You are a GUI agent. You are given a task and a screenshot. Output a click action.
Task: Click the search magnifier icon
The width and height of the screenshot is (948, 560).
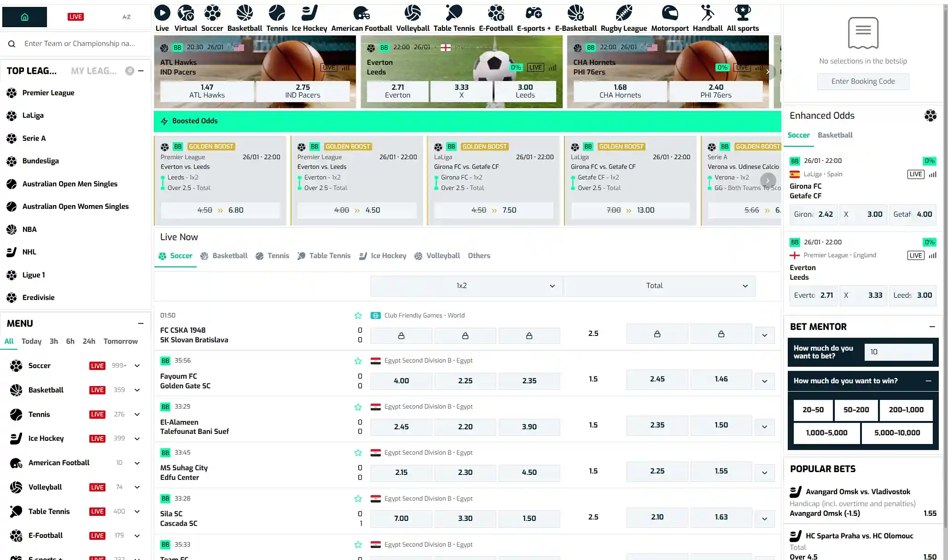click(12, 44)
